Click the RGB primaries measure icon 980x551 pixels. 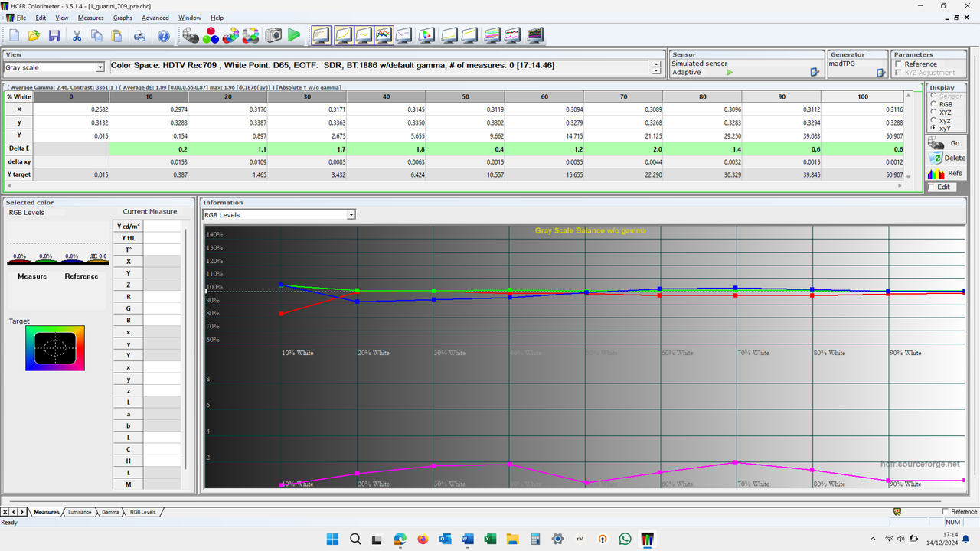[x=211, y=35]
